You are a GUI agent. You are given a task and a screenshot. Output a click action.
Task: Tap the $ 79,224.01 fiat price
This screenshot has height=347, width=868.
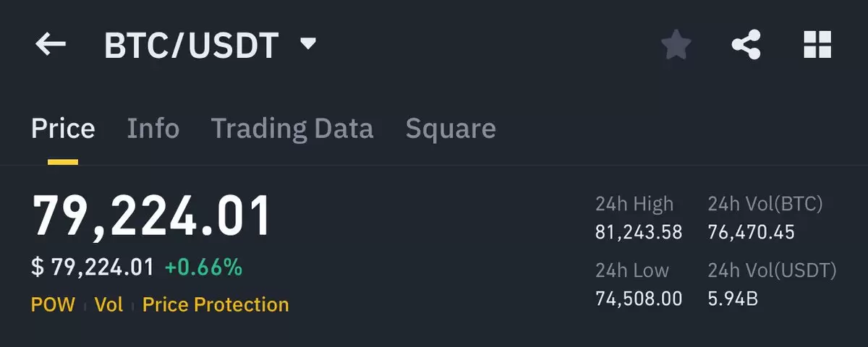[93, 267]
